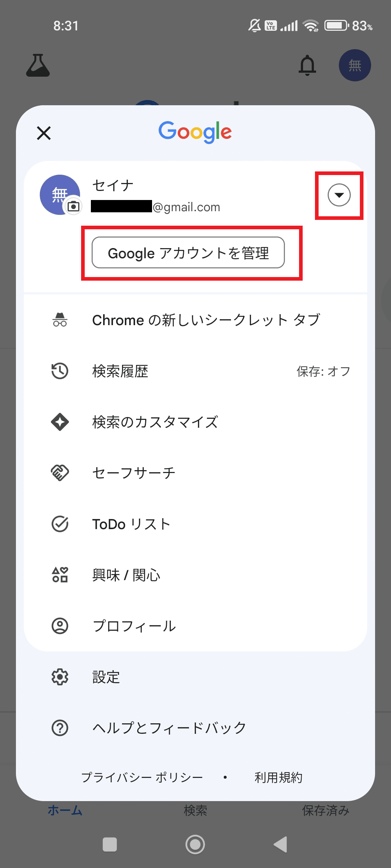Open 設定 gear icon
Viewport: 391px width, 868px height.
click(x=60, y=677)
